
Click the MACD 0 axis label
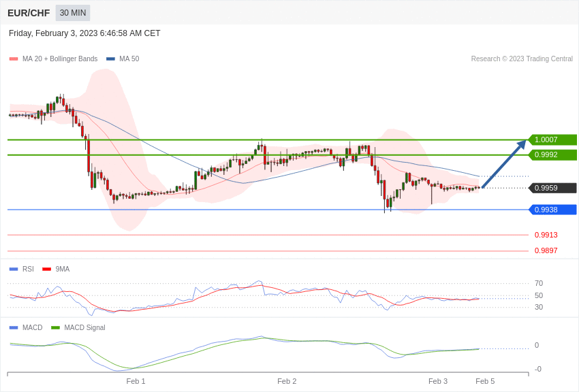(x=537, y=346)
